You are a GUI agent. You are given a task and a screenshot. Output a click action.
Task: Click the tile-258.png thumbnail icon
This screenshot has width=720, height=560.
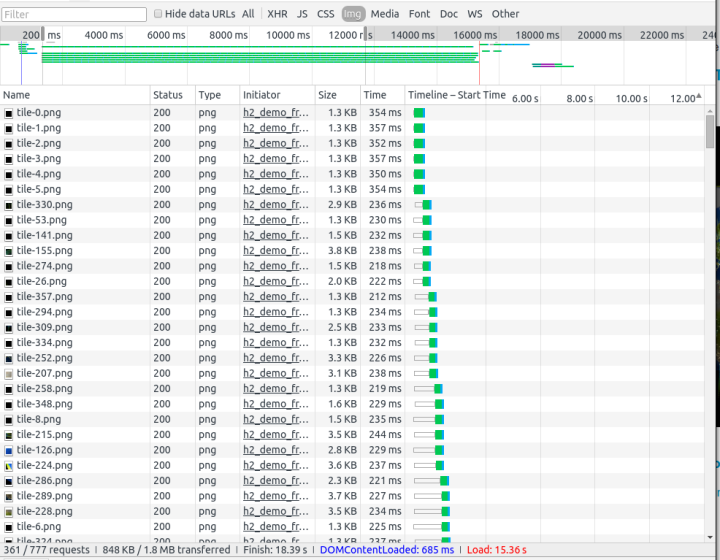coord(9,389)
